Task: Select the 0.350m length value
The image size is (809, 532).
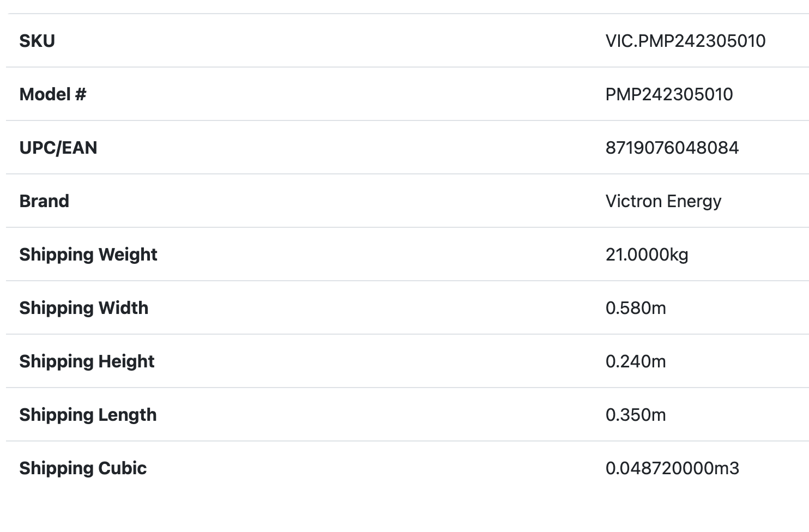Action: coord(636,415)
